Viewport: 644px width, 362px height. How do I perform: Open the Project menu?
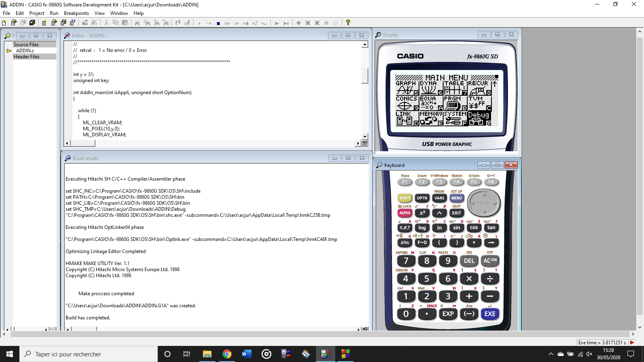point(37,13)
